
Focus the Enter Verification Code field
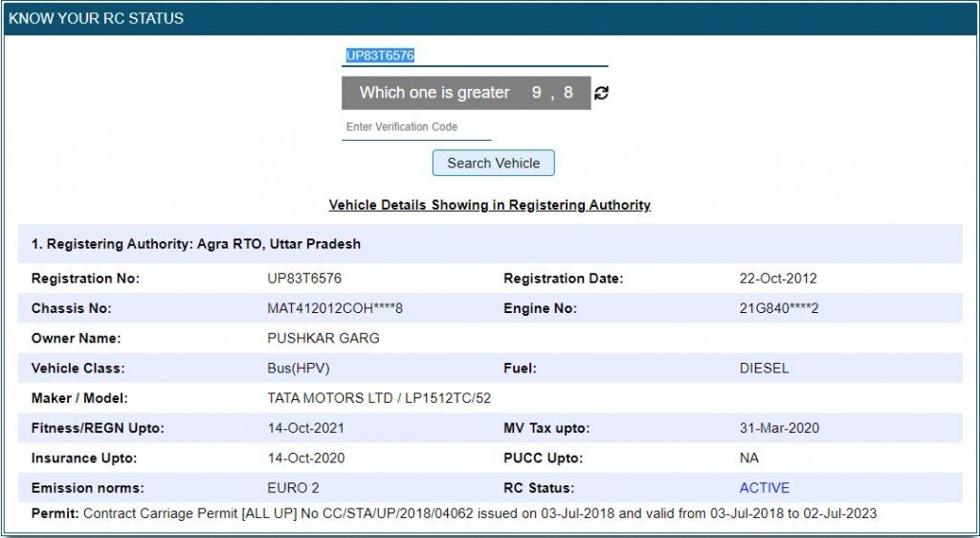416,127
